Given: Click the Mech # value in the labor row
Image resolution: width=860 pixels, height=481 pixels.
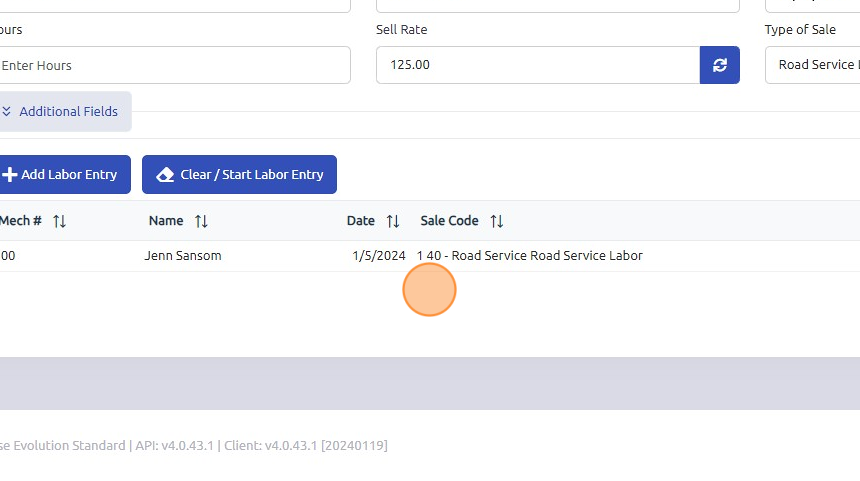Looking at the screenshot, I should point(7,256).
